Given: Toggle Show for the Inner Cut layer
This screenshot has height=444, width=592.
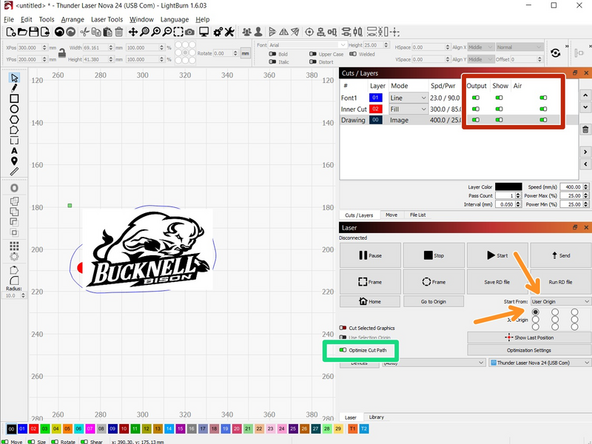Looking at the screenshot, I should click(x=499, y=109).
